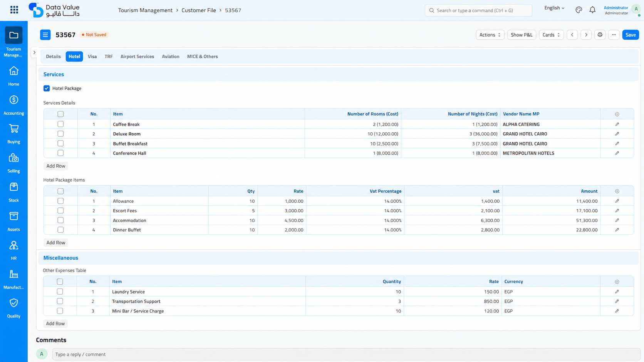Click the Save button
The width and height of the screenshot is (644, 362).
tap(631, 35)
